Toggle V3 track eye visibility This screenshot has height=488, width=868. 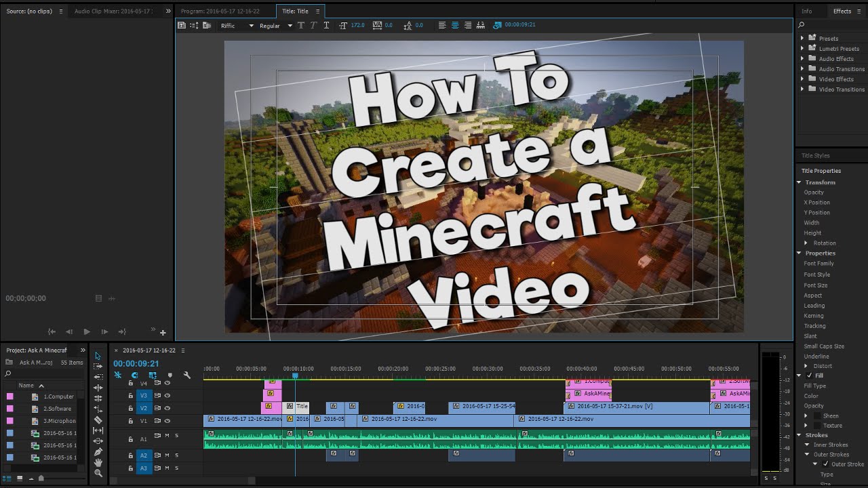coord(167,395)
